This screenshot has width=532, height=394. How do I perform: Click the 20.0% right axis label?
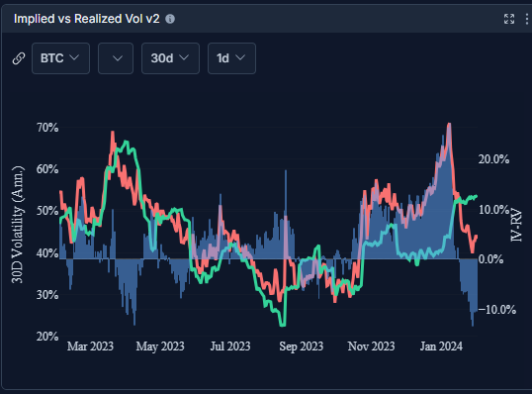click(x=493, y=159)
